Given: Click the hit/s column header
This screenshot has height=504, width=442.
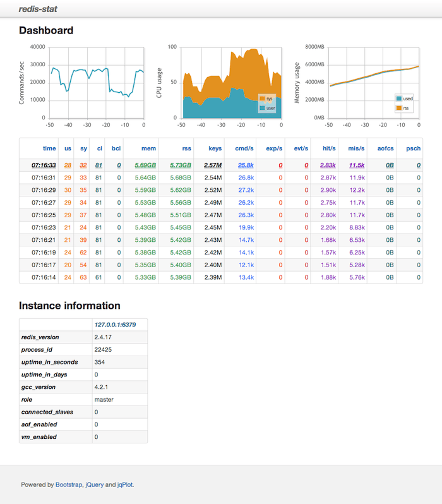Looking at the screenshot, I should [x=328, y=148].
